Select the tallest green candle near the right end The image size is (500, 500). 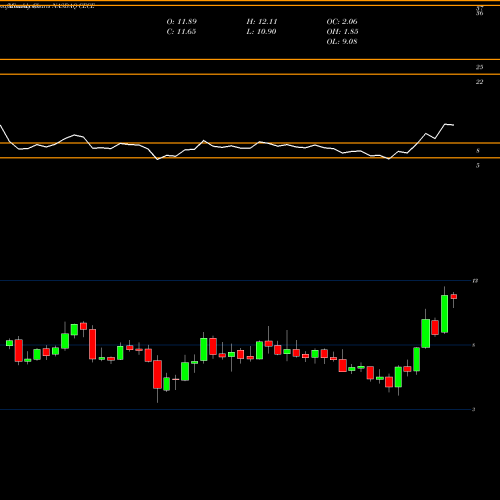tap(444, 314)
